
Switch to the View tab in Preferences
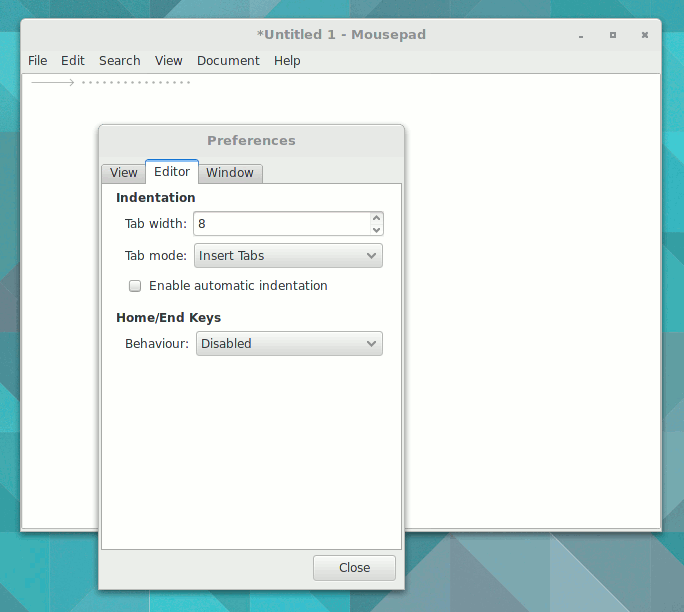coord(124,173)
